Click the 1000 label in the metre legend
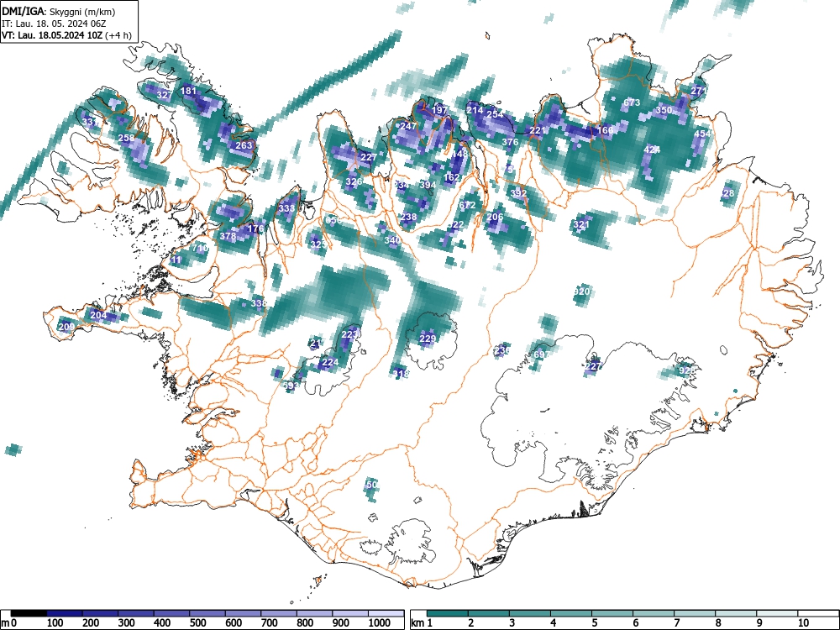 379,622
